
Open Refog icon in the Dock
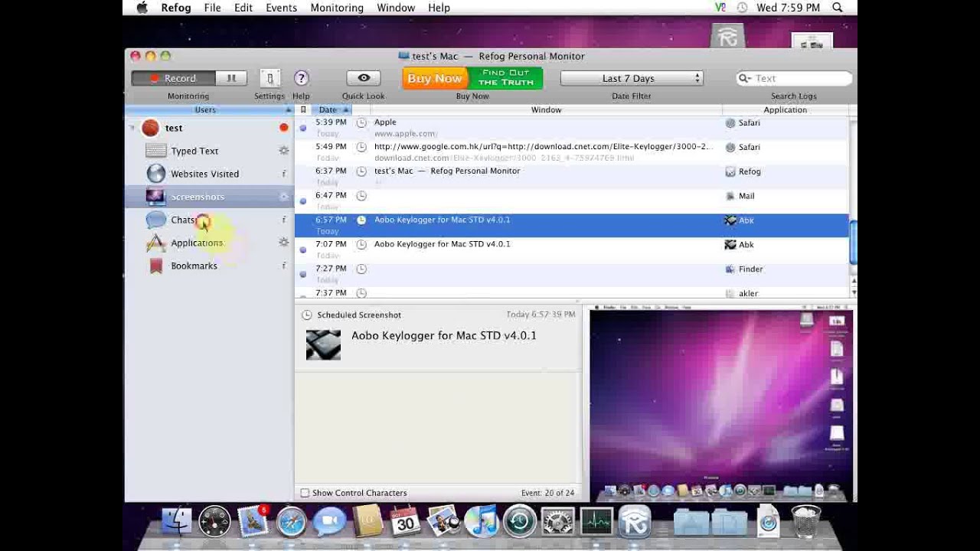(635, 522)
